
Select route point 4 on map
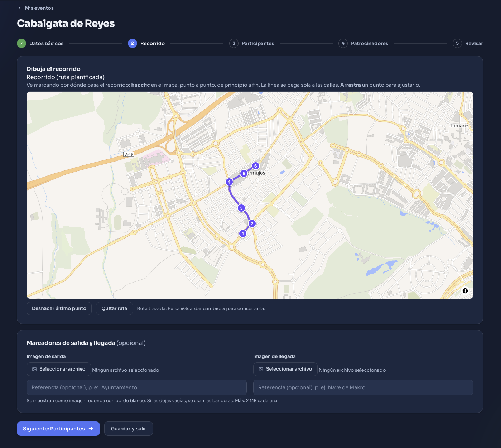pos(229,182)
